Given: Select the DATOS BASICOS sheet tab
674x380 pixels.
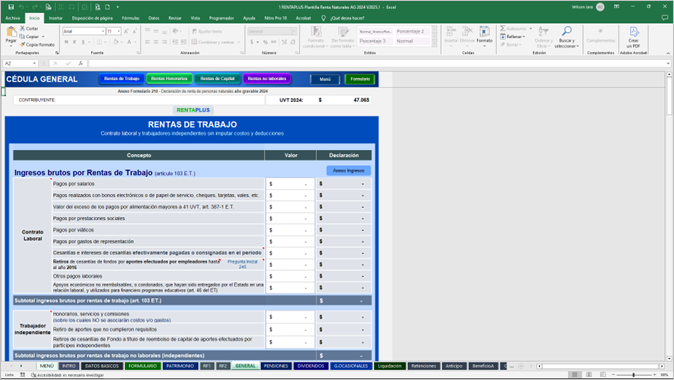Looking at the screenshot, I should [101, 366].
